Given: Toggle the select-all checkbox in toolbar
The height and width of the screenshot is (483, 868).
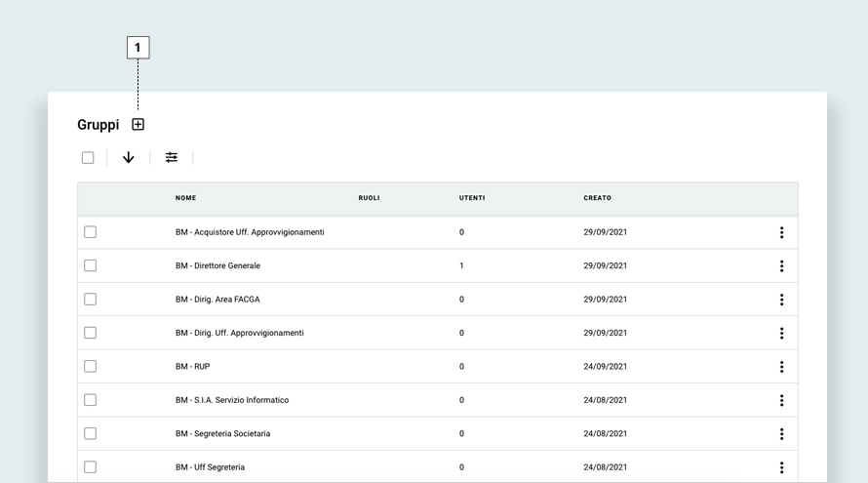Looking at the screenshot, I should click(88, 157).
